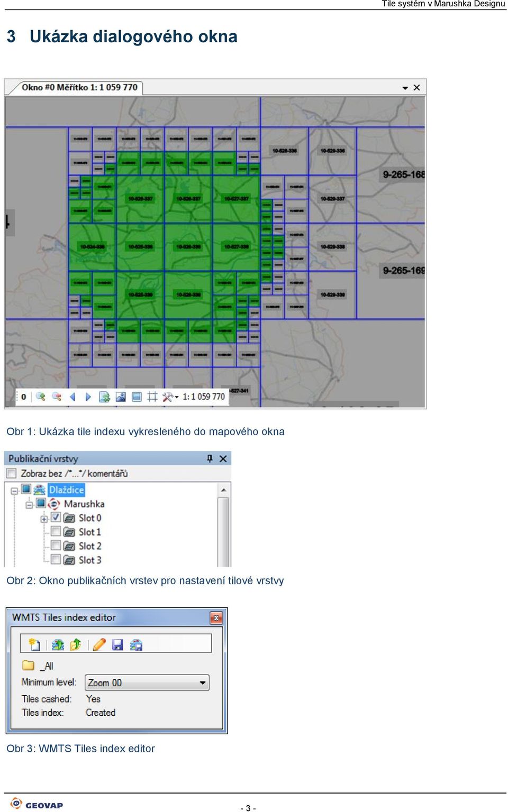Toggle the Dlaždice layer checkbox

(26, 489)
